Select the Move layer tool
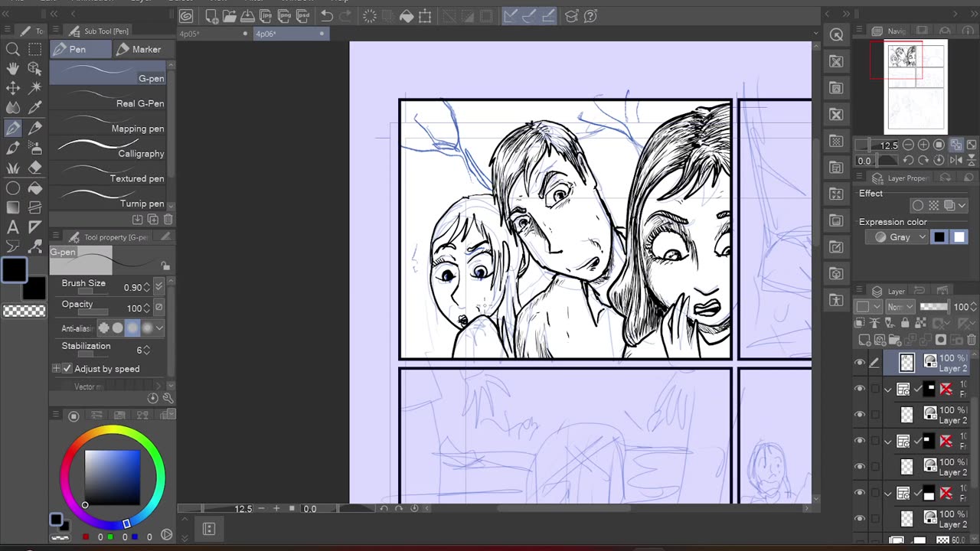The height and width of the screenshot is (551, 980). point(13,88)
